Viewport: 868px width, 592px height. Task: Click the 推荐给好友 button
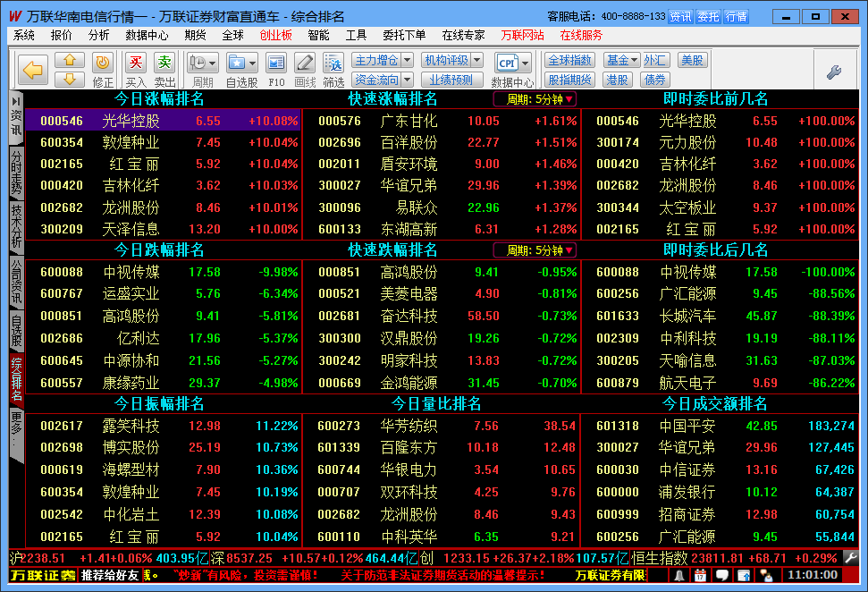tap(110, 575)
